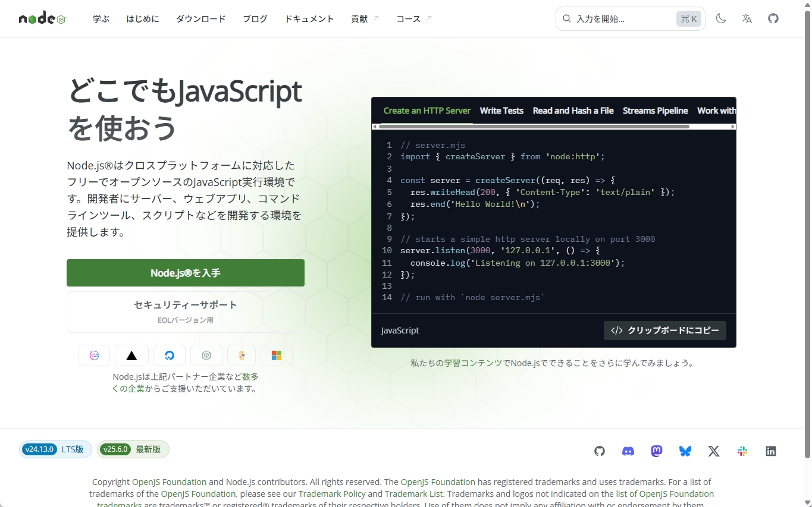Click the v24.13.0 LTS version badge
Viewport: 812px width, 507px height.
[x=55, y=449]
